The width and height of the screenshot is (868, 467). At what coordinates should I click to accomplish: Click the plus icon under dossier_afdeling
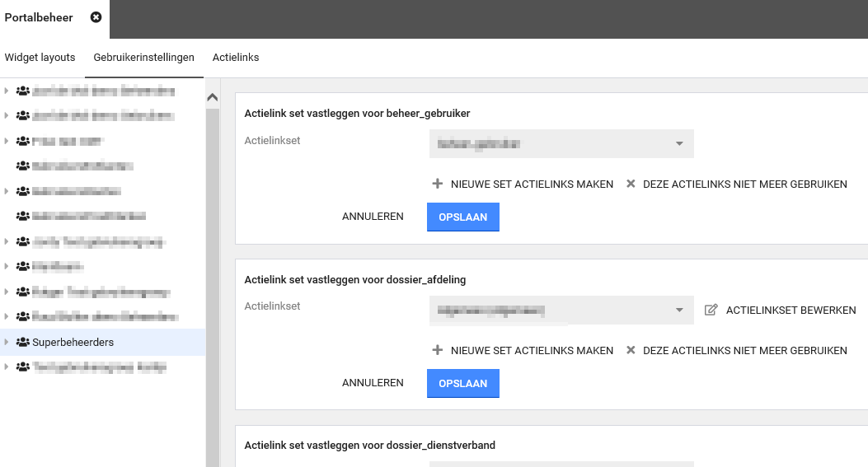438,351
